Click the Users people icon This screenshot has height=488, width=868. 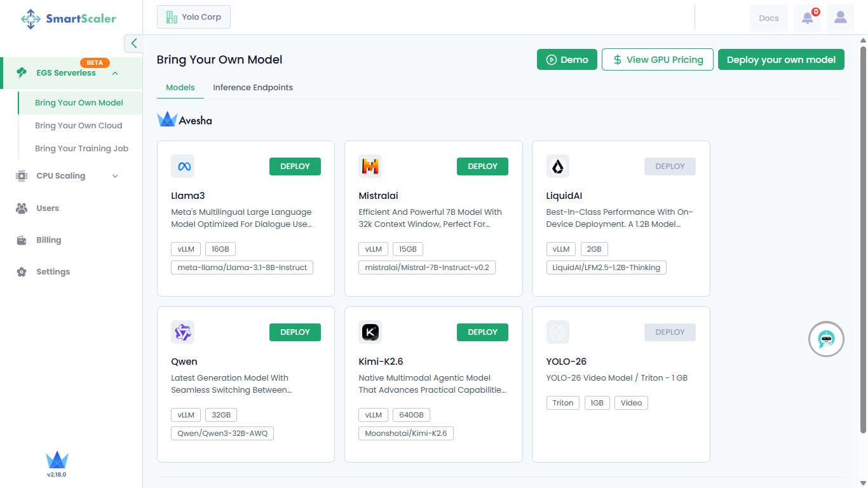point(22,208)
